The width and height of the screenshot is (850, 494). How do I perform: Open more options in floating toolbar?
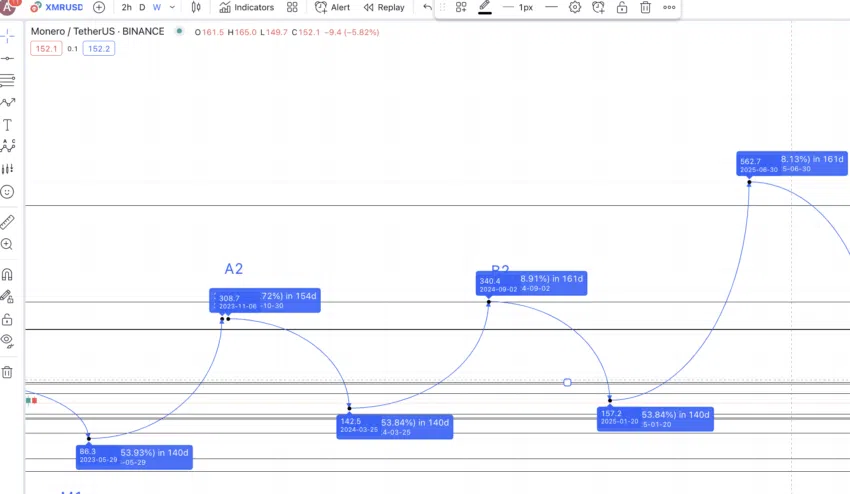(x=669, y=7)
